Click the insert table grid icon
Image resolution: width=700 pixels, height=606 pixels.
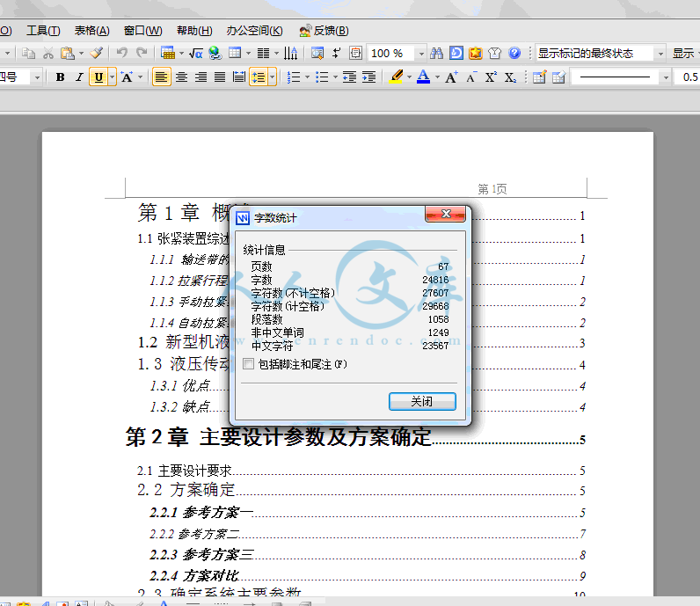coord(235,53)
